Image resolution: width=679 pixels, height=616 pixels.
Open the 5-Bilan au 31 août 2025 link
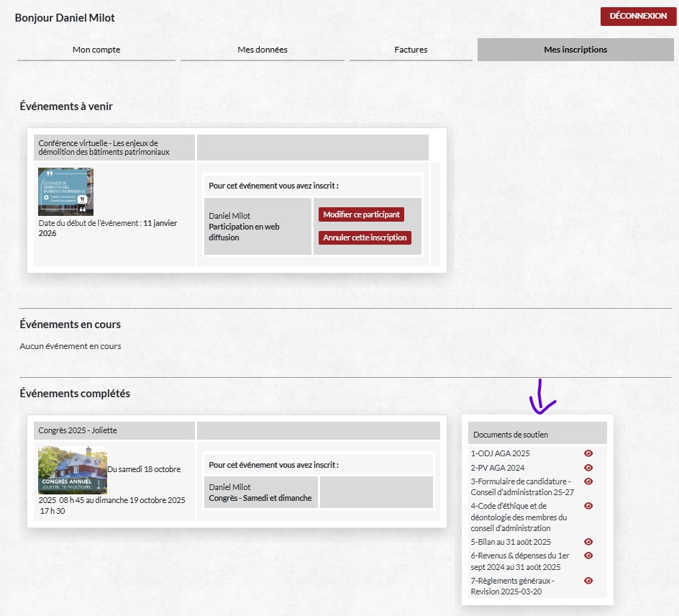point(511,542)
